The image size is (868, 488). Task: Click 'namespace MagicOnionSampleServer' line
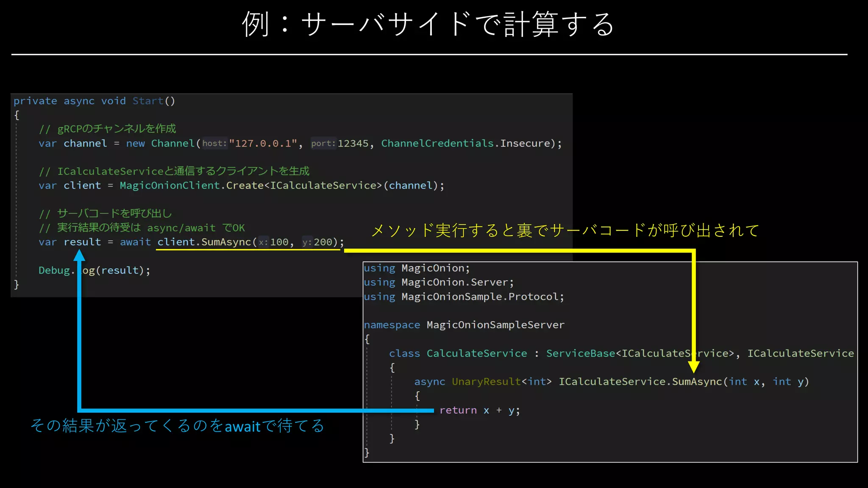[x=464, y=325]
